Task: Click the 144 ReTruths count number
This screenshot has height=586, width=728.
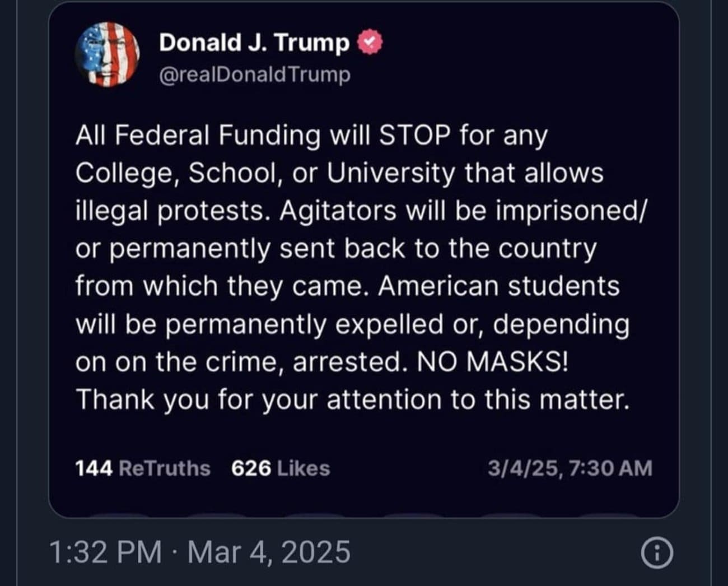Action: 94,468
